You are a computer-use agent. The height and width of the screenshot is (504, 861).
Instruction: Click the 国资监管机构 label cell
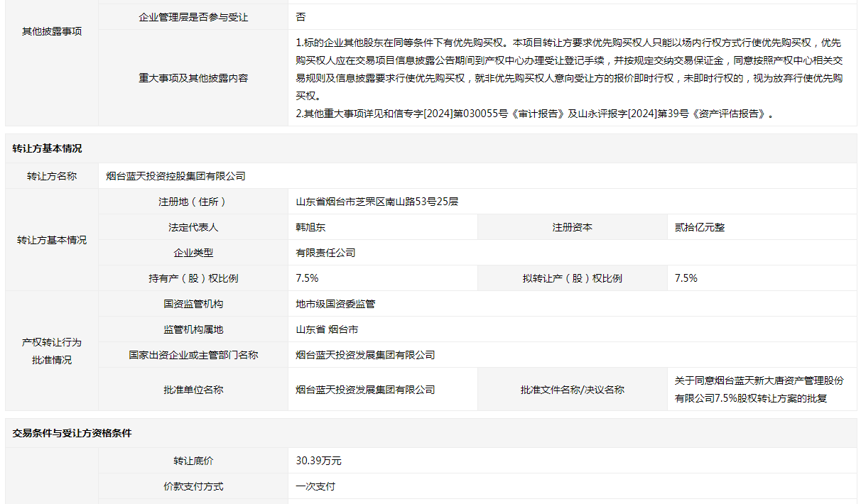(193, 304)
